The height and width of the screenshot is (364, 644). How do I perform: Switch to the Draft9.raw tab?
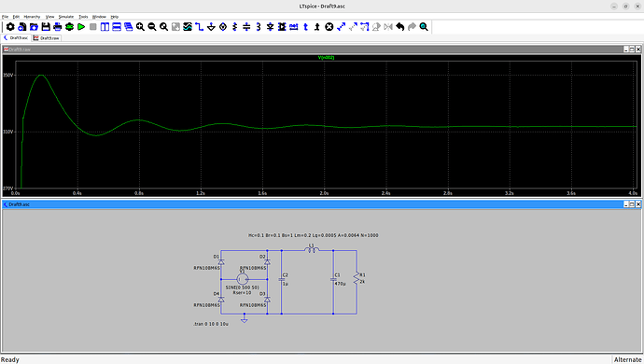(x=47, y=37)
